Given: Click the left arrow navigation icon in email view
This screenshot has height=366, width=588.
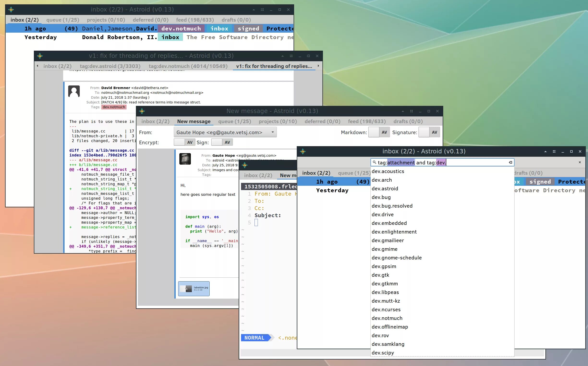Looking at the screenshot, I should tap(37, 66).
